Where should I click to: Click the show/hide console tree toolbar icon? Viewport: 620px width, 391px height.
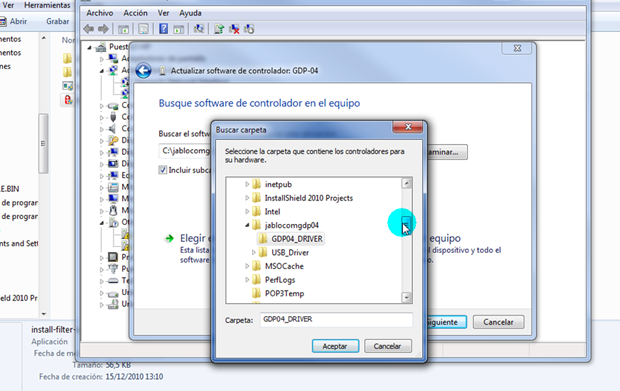(123, 29)
